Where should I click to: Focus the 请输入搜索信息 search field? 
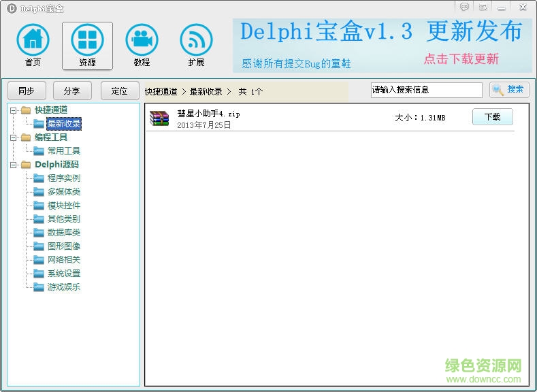[426, 90]
